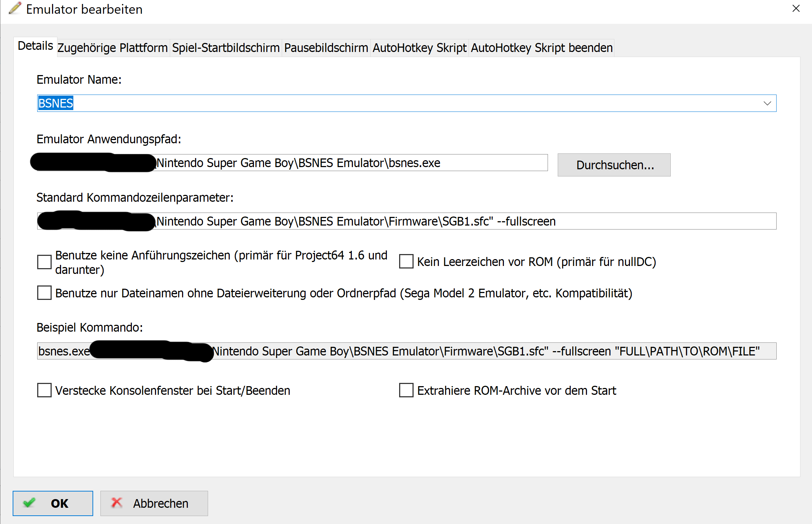Click the Beispiel Kommando: label
812x524 pixels.
pos(90,328)
